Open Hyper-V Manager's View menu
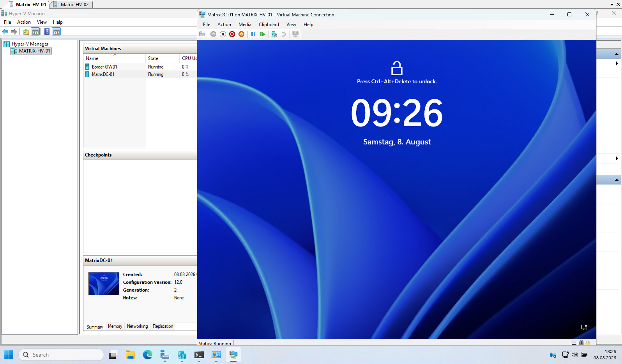 tap(42, 22)
